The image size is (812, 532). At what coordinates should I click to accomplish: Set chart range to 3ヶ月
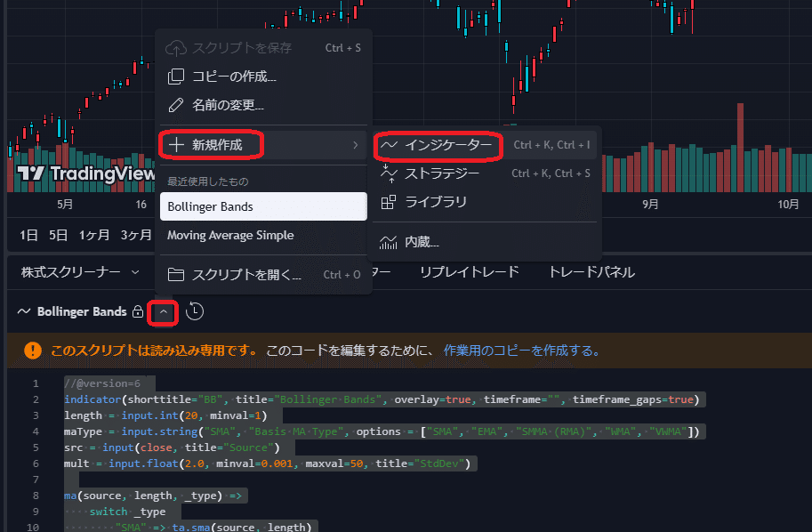136,235
